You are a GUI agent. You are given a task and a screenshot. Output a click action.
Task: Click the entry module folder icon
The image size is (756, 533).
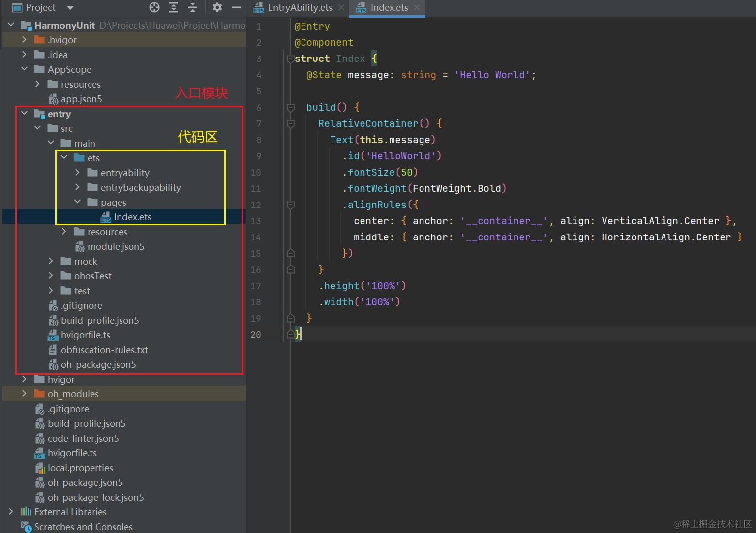pos(39,114)
